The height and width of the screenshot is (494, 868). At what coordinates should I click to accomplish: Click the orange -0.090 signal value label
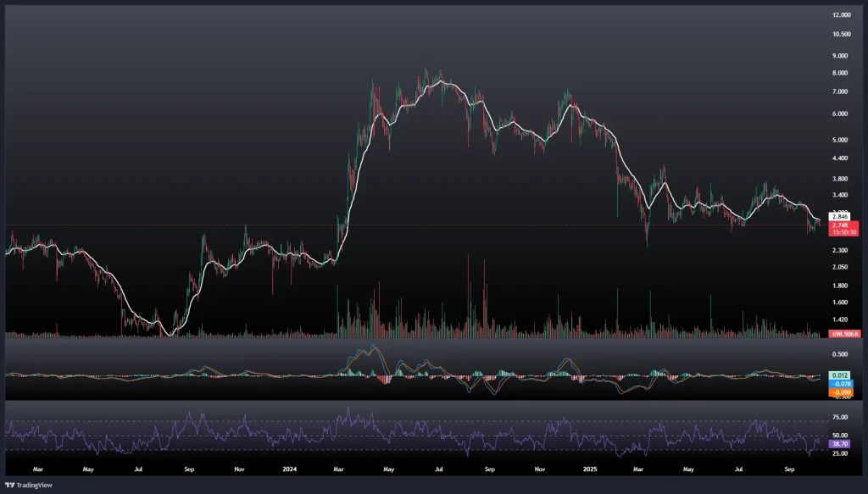click(x=842, y=392)
